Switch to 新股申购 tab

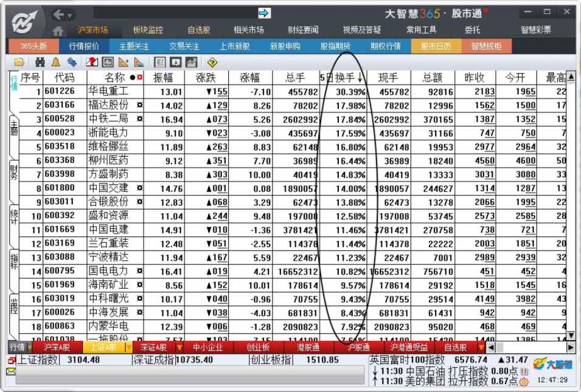[285, 46]
